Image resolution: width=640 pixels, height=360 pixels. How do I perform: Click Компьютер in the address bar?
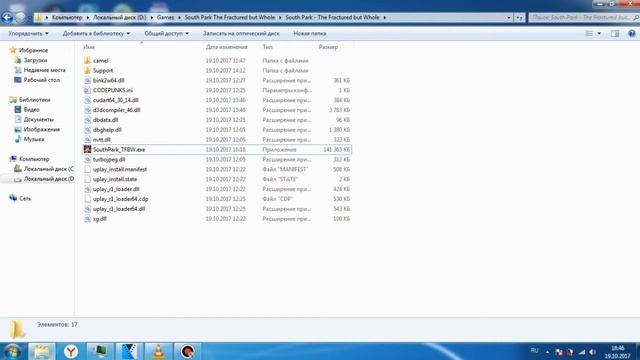coord(67,18)
